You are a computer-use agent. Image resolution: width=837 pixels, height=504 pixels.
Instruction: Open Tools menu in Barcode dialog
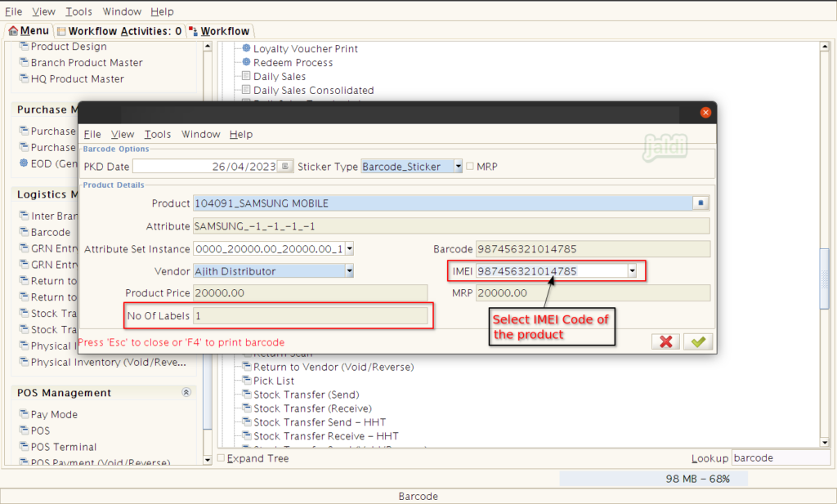click(158, 135)
